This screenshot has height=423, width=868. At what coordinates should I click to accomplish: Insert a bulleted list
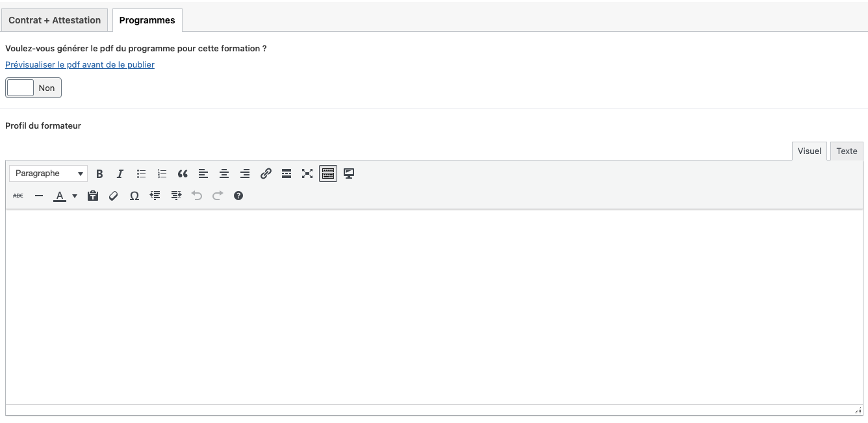click(141, 173)
